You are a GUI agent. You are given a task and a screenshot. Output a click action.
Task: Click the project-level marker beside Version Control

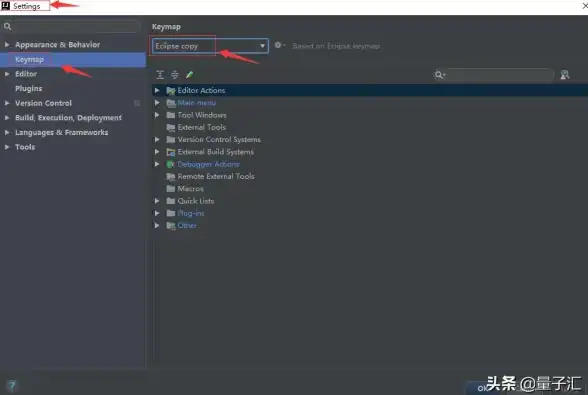137,103
